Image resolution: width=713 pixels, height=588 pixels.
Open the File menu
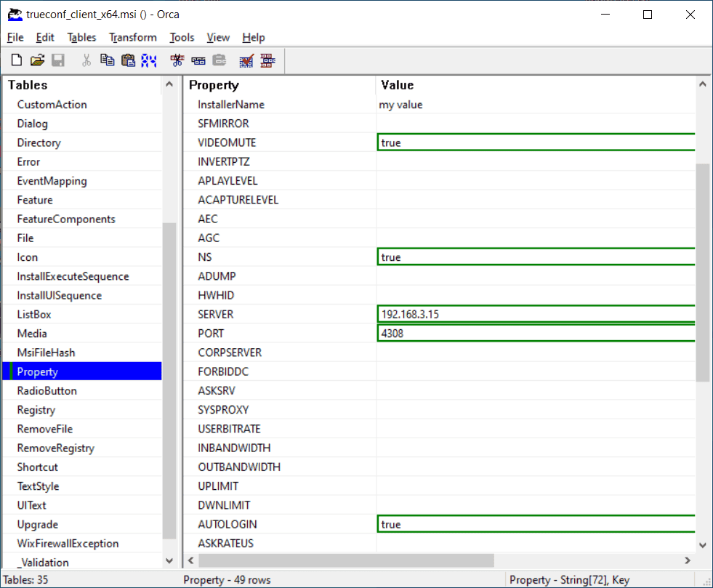(15, 37)
